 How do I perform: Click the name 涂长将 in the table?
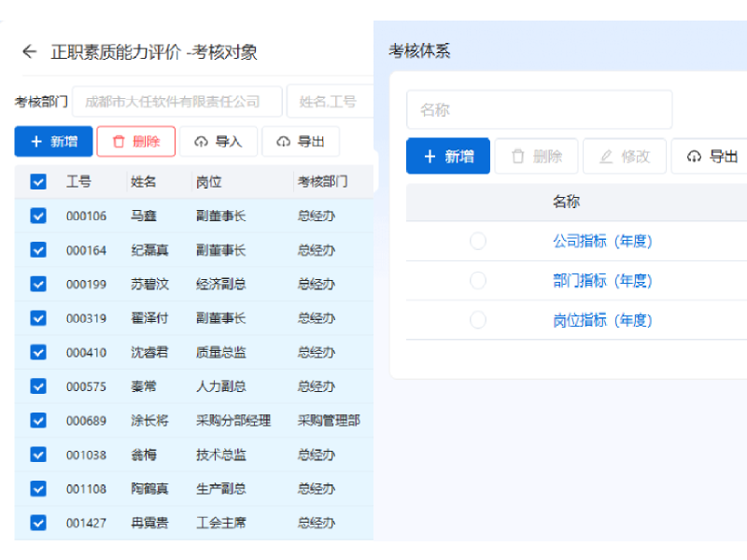click(149, 421)
